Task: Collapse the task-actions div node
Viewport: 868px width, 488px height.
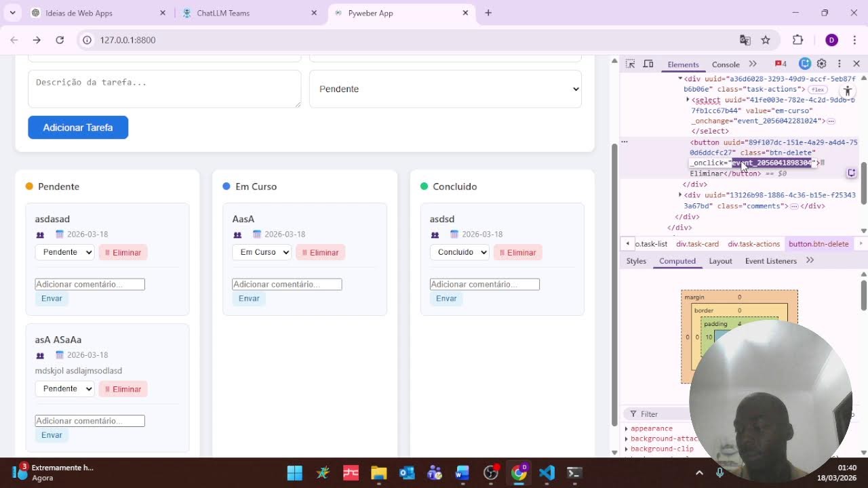Action: tap(680, 79)
